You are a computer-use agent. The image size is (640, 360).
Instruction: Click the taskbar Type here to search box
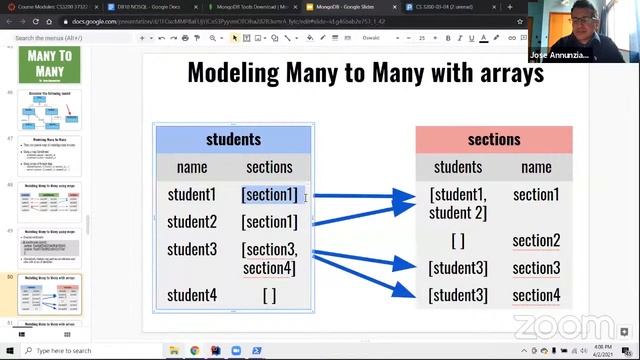[92, 351]
